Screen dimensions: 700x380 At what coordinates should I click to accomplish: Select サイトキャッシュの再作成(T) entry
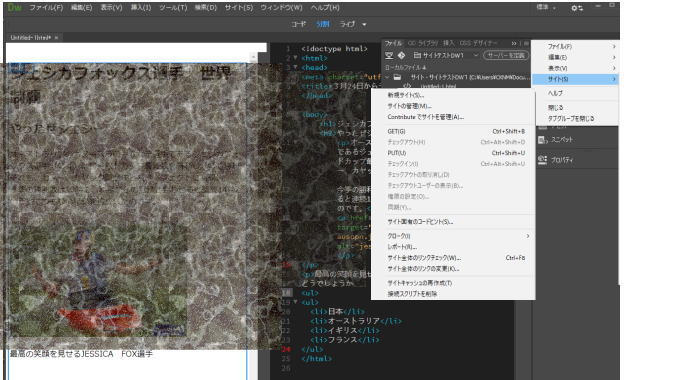453,283
